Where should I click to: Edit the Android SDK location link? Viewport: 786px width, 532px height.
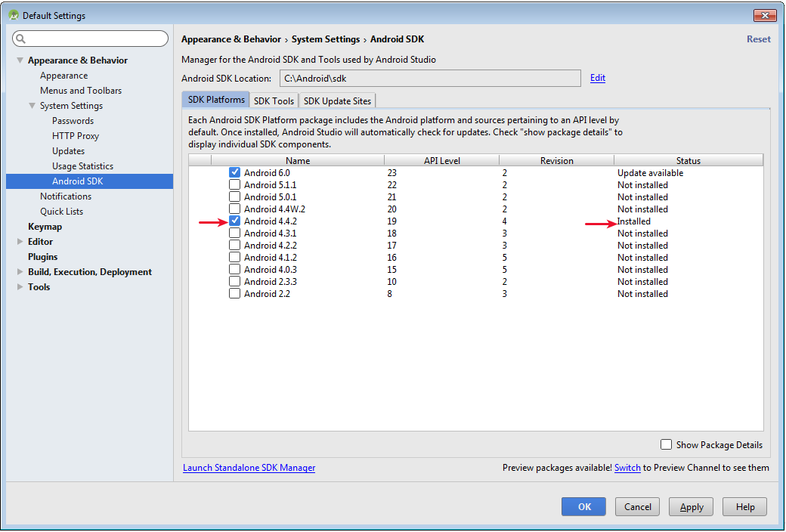click(598, 78)
